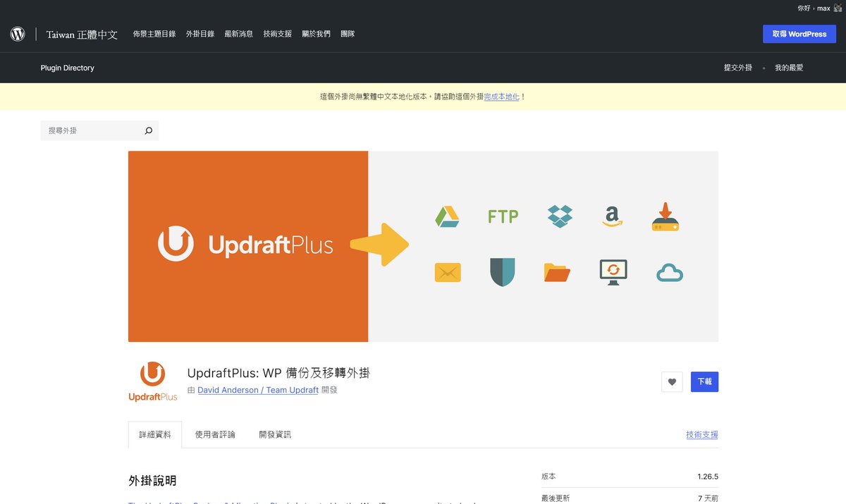
Task: Click the search magnifier icon
Action: pyautogui.click(x=148, y=130)
